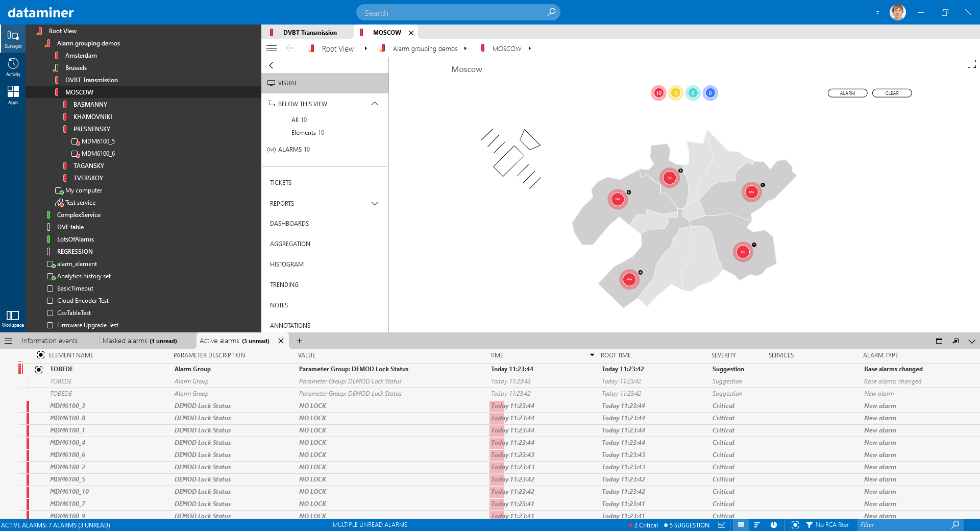The height and width of the screenshot is (531, 980).
Task: Click the ALARM button on the Moscow view
Action: pos(847,93)
